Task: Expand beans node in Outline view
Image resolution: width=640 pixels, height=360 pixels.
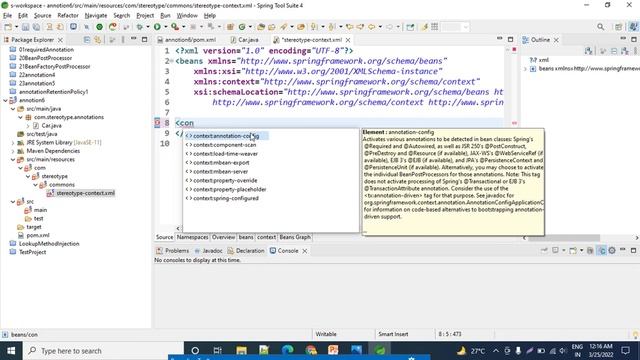Action: click(x=525, y=69)
